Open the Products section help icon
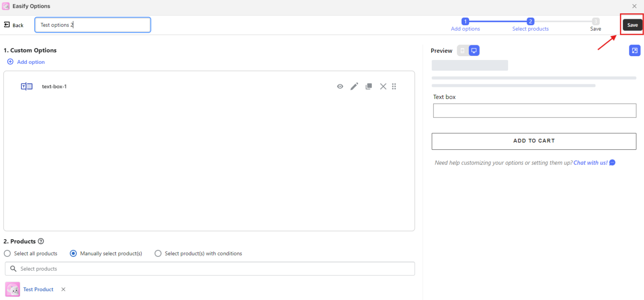This screenshot has height=300, width=644. pyautogui.click(x=41, y=241)
